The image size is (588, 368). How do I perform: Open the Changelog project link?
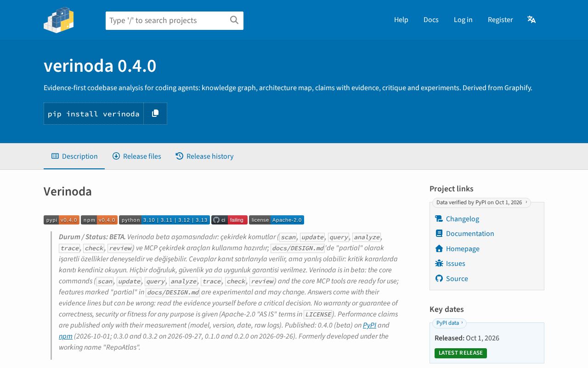pos(463,219)
